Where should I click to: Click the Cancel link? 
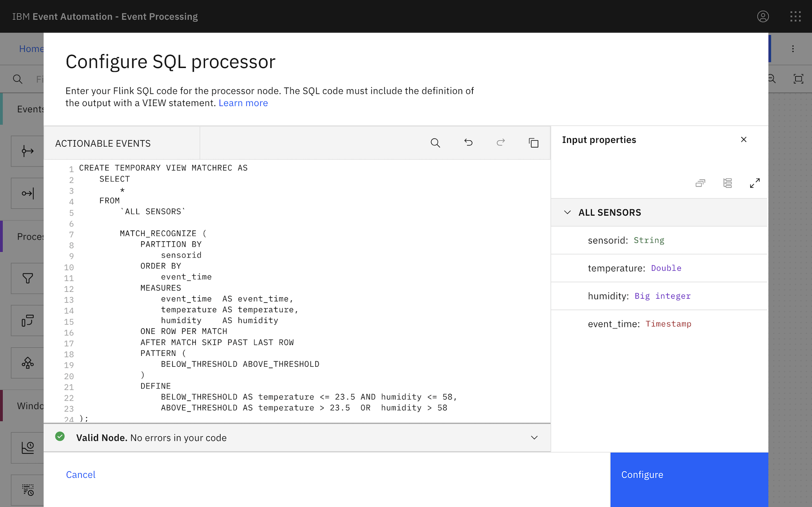(81, 475)
